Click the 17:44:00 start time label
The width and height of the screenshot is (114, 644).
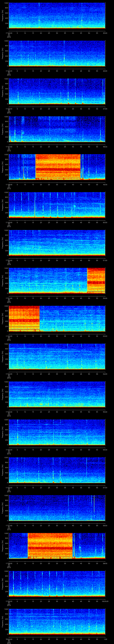[9, 33]
